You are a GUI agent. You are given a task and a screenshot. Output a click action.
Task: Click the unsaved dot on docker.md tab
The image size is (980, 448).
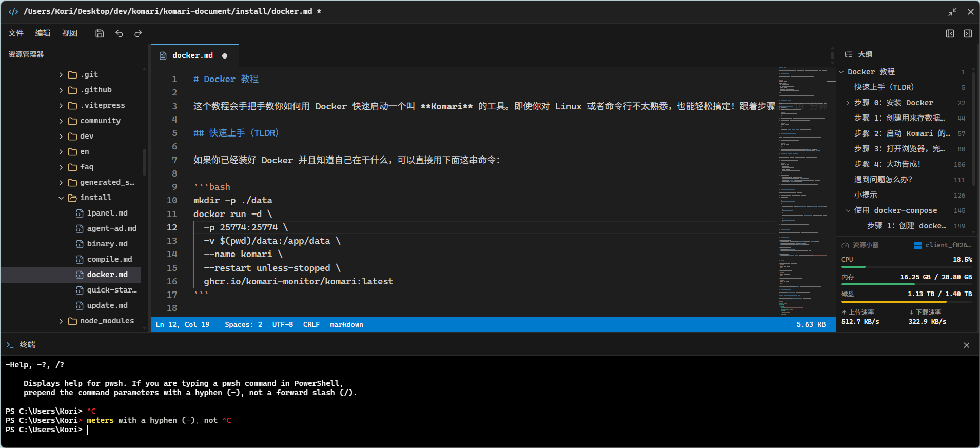225,56
